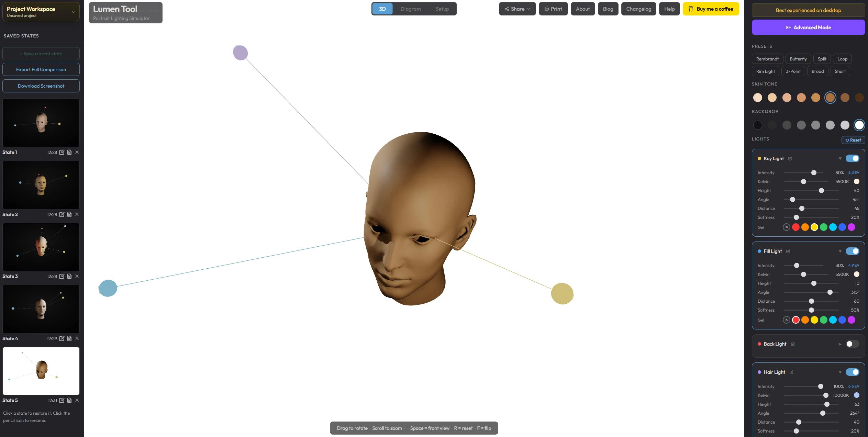Viewport: 868px width, 437px height.
Task: Open the Project Workspace dropdown
Action: coord(73,11)
